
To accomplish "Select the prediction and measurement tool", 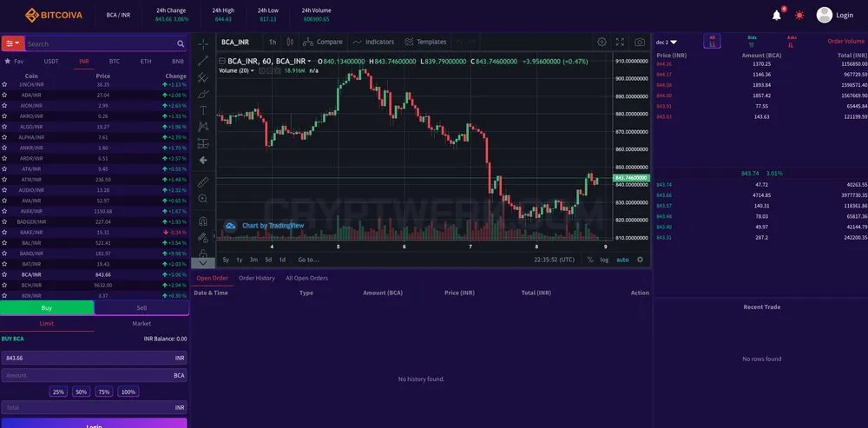I will click(x=202, y=143).
